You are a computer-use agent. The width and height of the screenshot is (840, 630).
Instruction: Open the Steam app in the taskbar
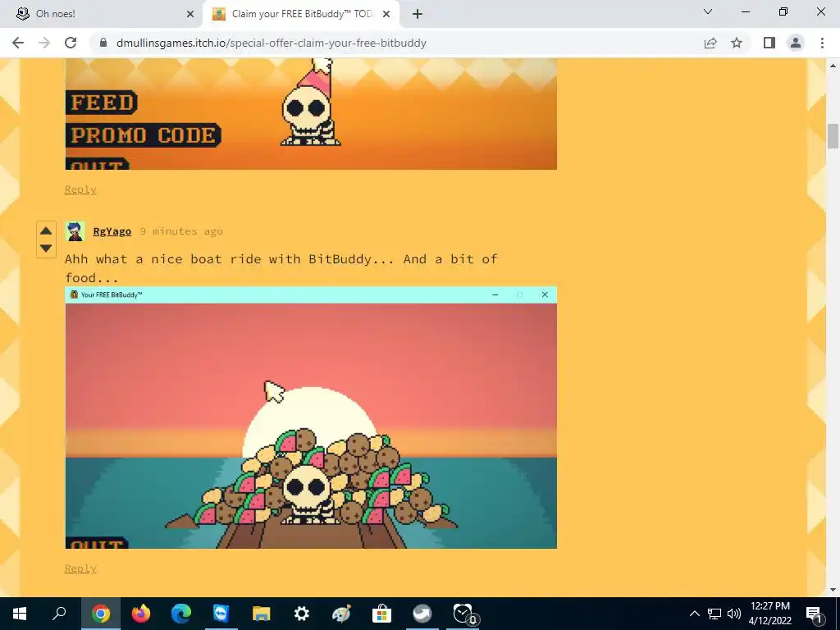tap(422, 614)
